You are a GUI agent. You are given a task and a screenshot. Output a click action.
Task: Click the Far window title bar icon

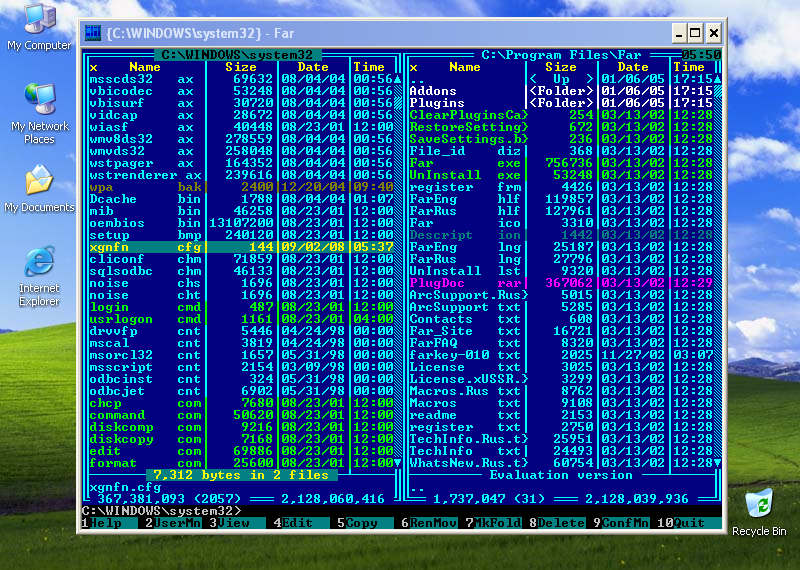tap(93, 33)
